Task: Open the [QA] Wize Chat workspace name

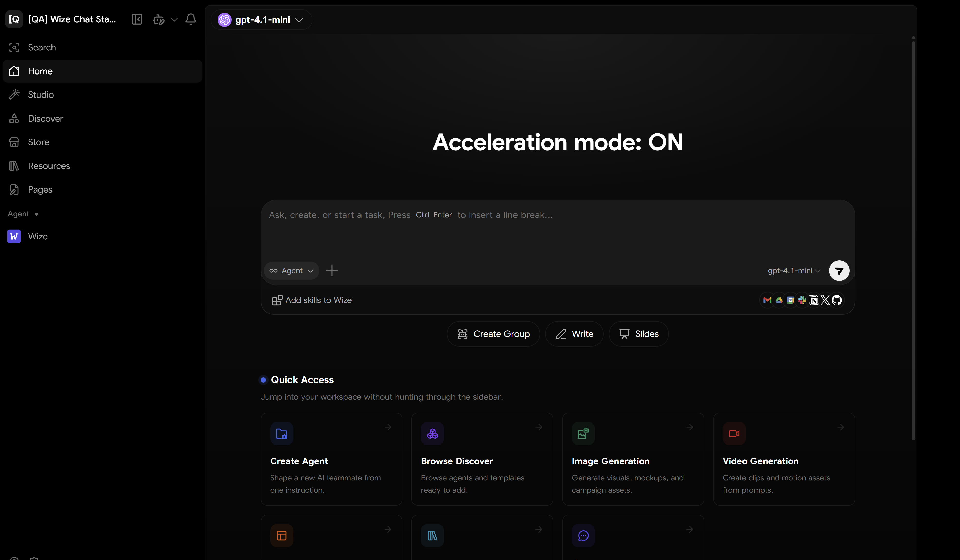Action: pos(72,19)
